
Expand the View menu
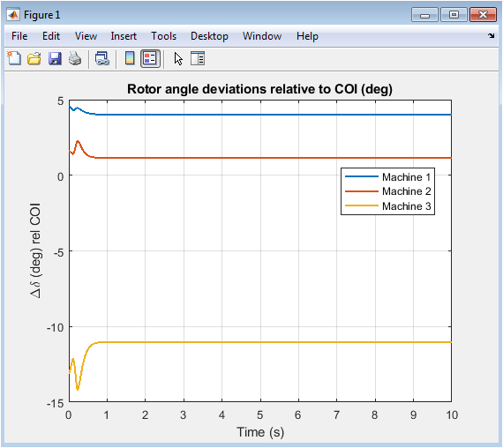(x=86, y=36)
